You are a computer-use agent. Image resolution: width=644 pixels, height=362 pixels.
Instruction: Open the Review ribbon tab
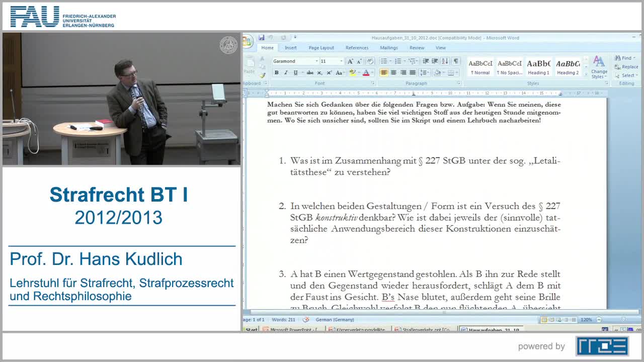[417, 48]
